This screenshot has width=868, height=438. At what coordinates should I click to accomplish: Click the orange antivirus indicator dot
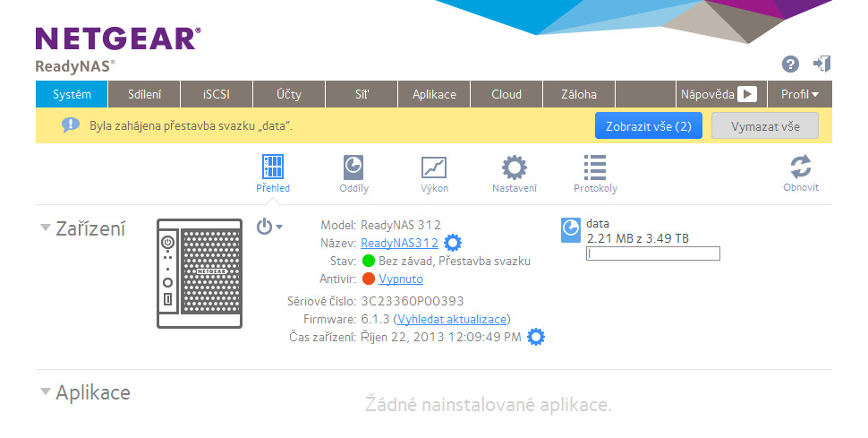[x=368, y=279]
